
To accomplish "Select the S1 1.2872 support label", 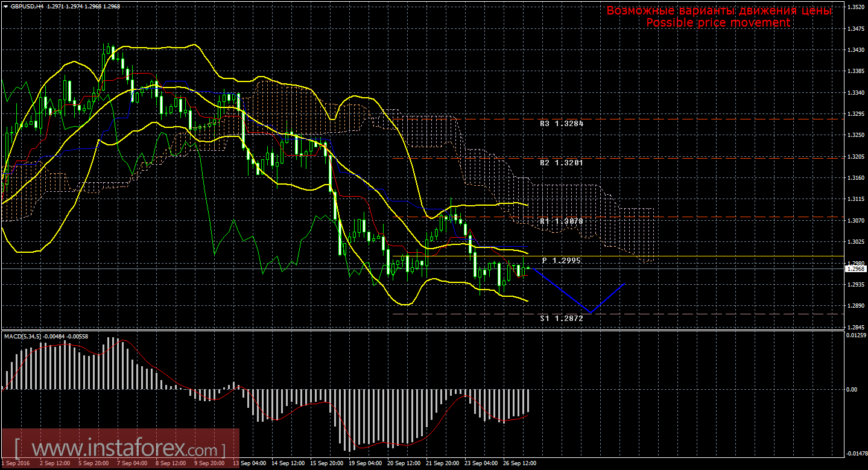I will tap(561, 318).
